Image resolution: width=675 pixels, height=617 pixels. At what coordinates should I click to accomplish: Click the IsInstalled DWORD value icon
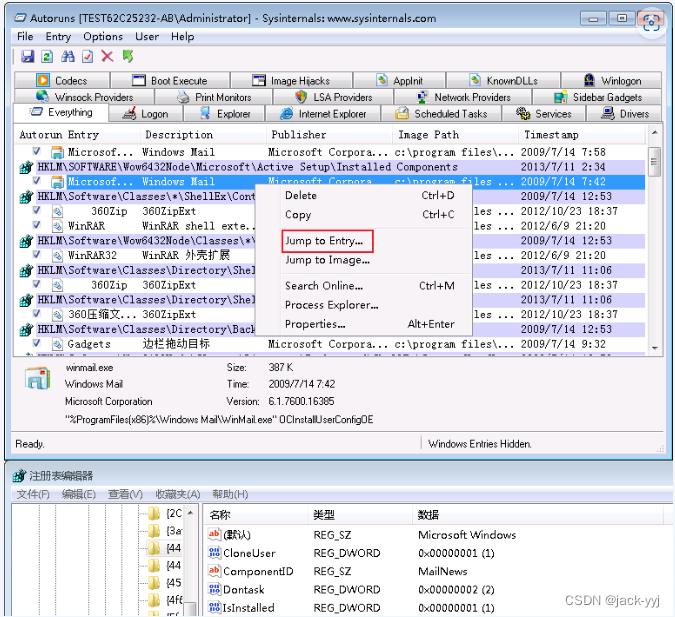214,608
